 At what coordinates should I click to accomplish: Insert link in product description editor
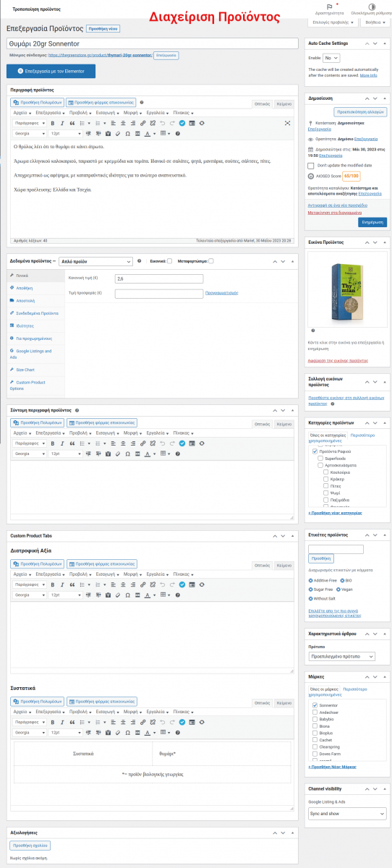pyautogui.click(x=143, y=123)
